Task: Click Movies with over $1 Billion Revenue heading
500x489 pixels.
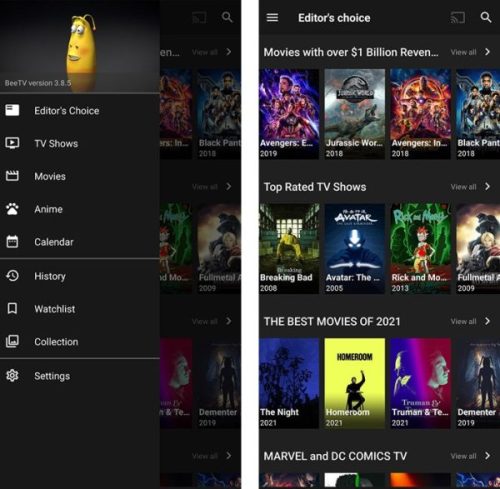Action: tap(351, 52)
